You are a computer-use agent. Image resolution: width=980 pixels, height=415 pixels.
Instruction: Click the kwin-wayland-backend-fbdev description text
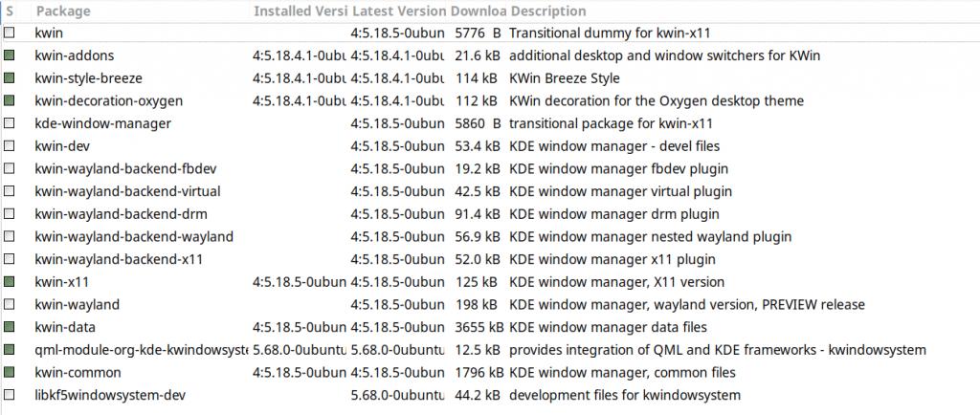613,169
